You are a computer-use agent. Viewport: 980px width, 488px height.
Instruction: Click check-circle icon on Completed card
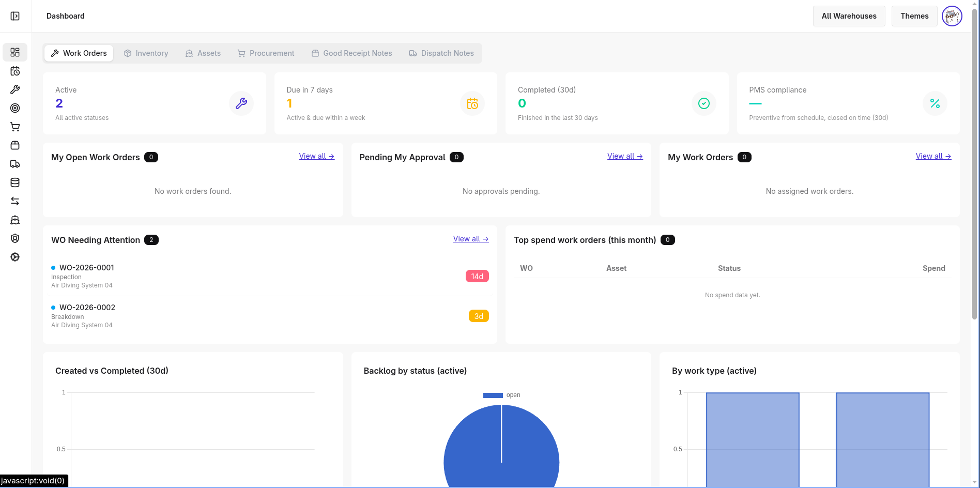point(704,103)
